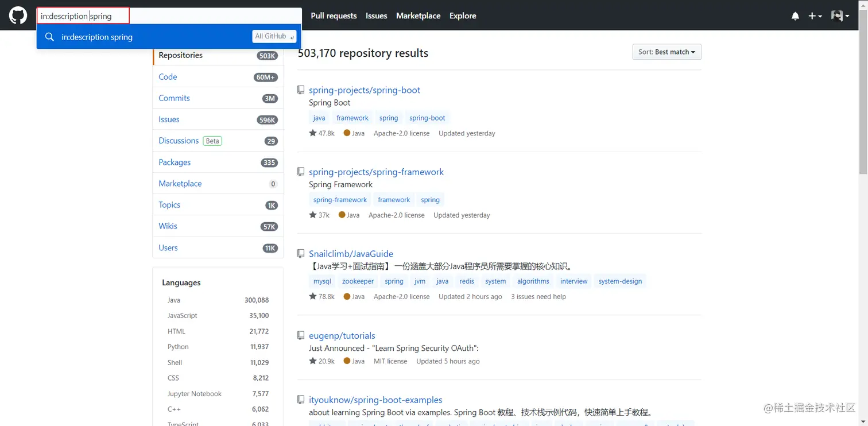Screen dimensions: 868x426
Task: Open spring-projects/spring-boot repository
Action: (365, 90)
